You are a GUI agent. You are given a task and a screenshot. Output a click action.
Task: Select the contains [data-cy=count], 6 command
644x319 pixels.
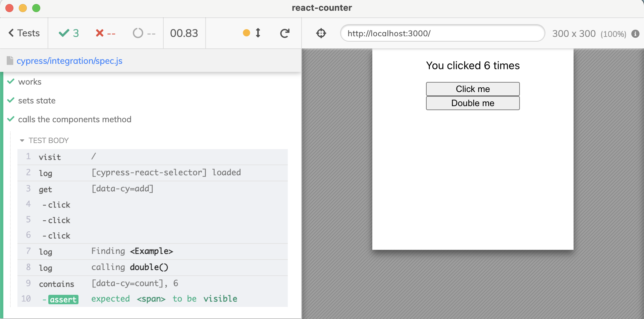pyautogui.click(x=153, y=284)
